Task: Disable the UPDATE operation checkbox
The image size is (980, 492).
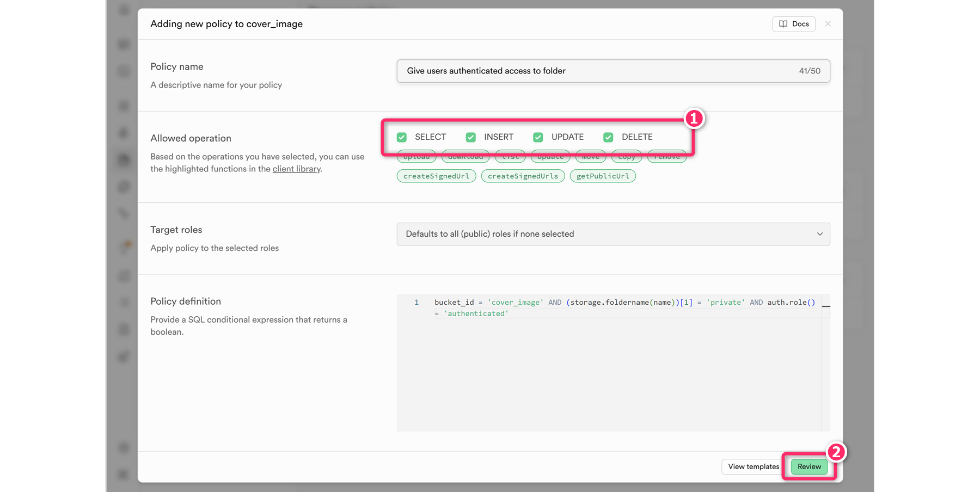Action: pyautogui.click(x=538, y=137)
